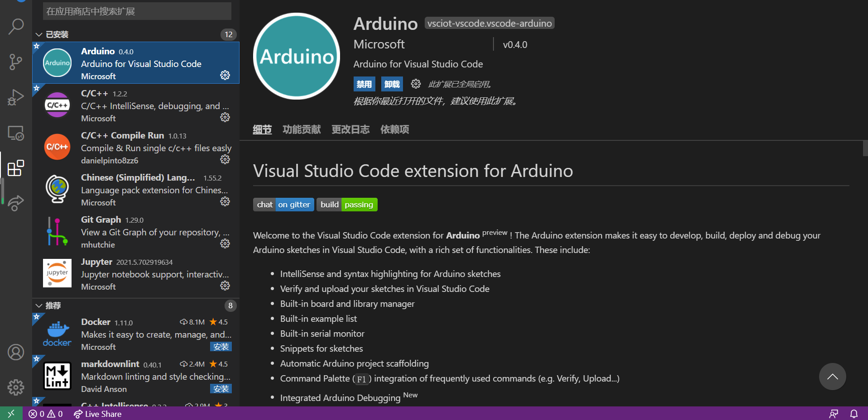Collapse the recommended extensions section

tap(39, 305)
